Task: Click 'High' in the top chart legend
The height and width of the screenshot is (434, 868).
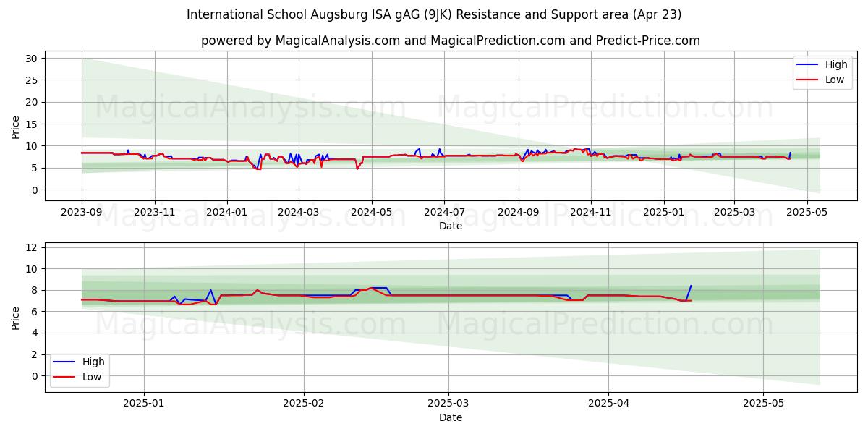Action: 836,64
